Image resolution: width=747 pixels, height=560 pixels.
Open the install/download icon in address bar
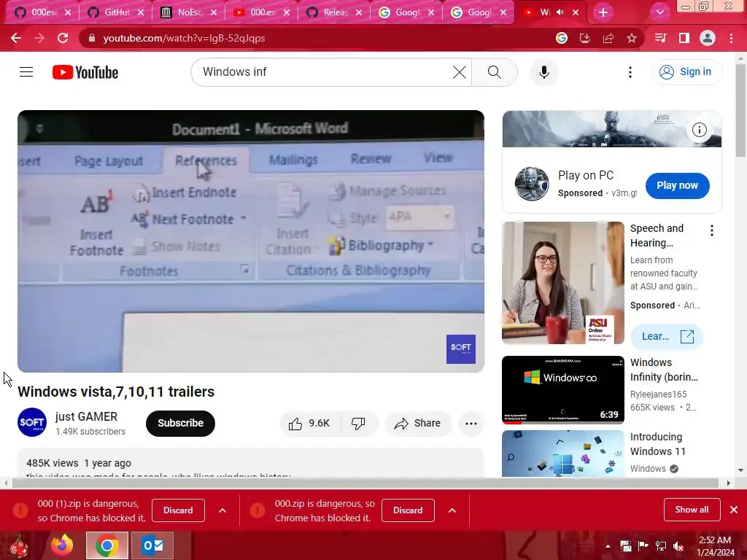pos(585,38)
